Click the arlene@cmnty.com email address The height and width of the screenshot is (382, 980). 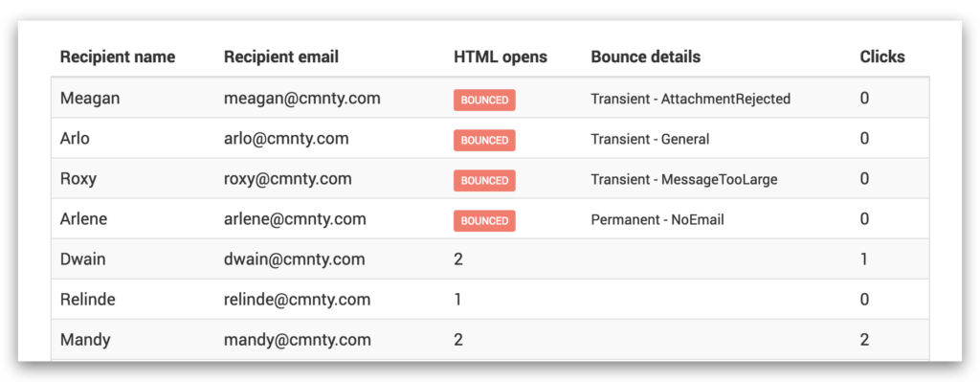point(295,219)
